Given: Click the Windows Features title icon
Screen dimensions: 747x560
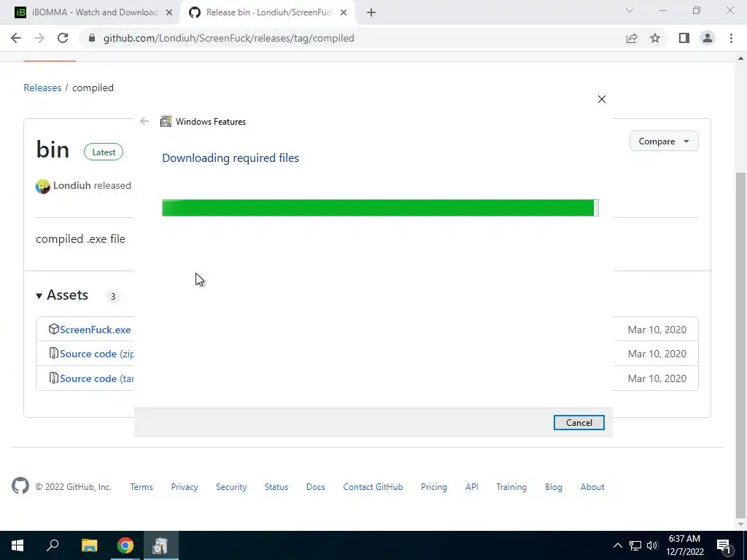Looking at the screenshot, I should pyautogui.click(x=166, y=122).
